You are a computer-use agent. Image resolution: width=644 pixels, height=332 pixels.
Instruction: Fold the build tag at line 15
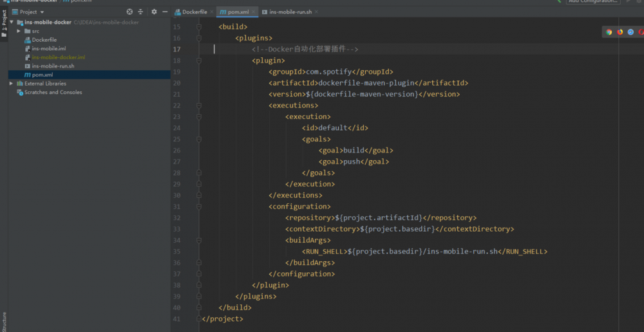[199, 27]
